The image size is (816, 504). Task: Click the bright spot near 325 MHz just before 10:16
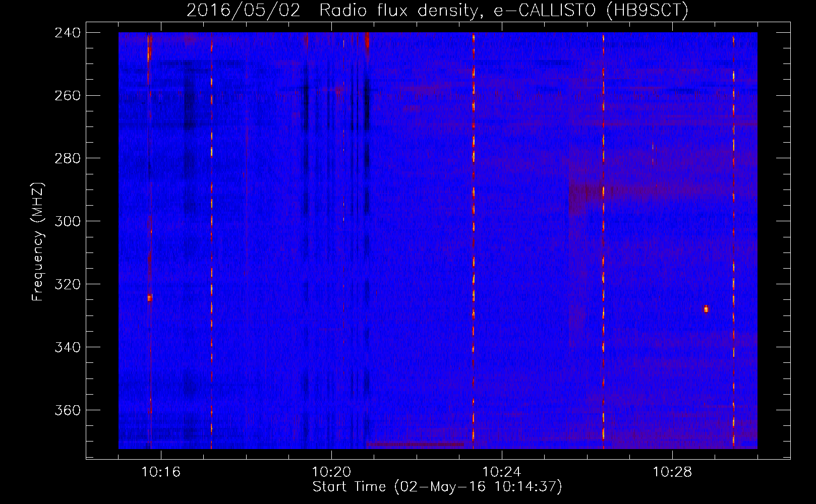pyautogui.click(x=150, y=298)
